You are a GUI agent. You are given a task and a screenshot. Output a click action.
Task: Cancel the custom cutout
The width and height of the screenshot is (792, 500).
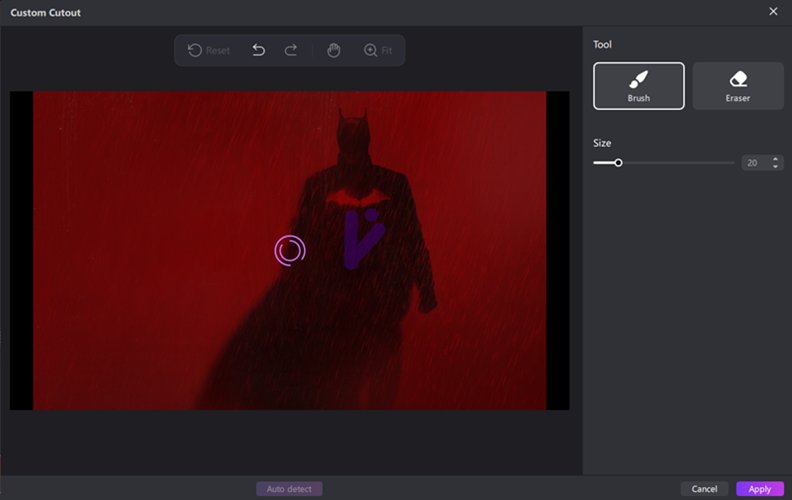click(x=704, y=489)
